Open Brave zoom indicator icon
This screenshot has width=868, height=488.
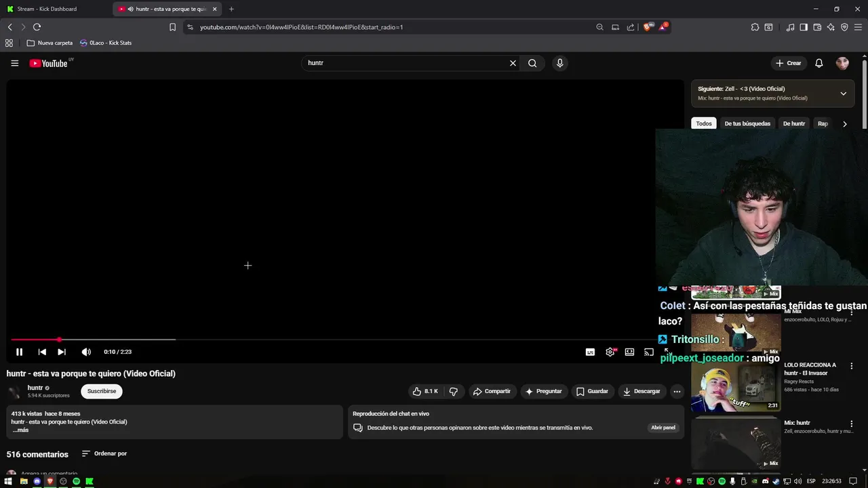click(x=599, y=27)
